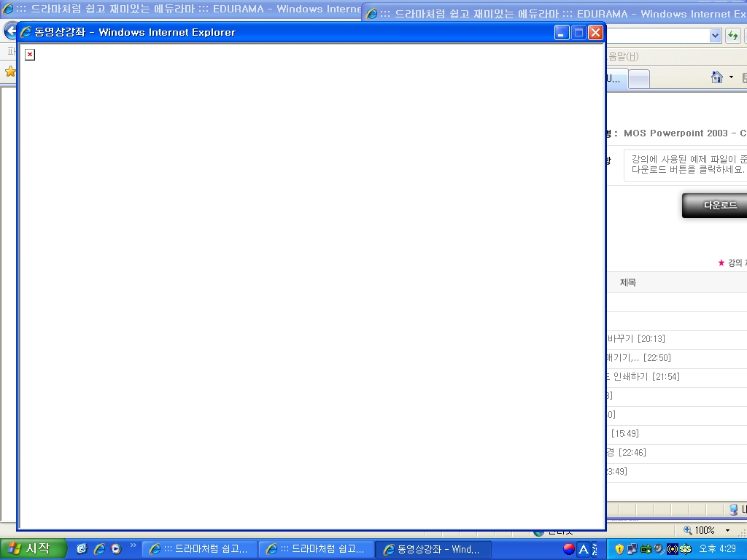Click the first EDURAMA window title bar

pos(181,9)
